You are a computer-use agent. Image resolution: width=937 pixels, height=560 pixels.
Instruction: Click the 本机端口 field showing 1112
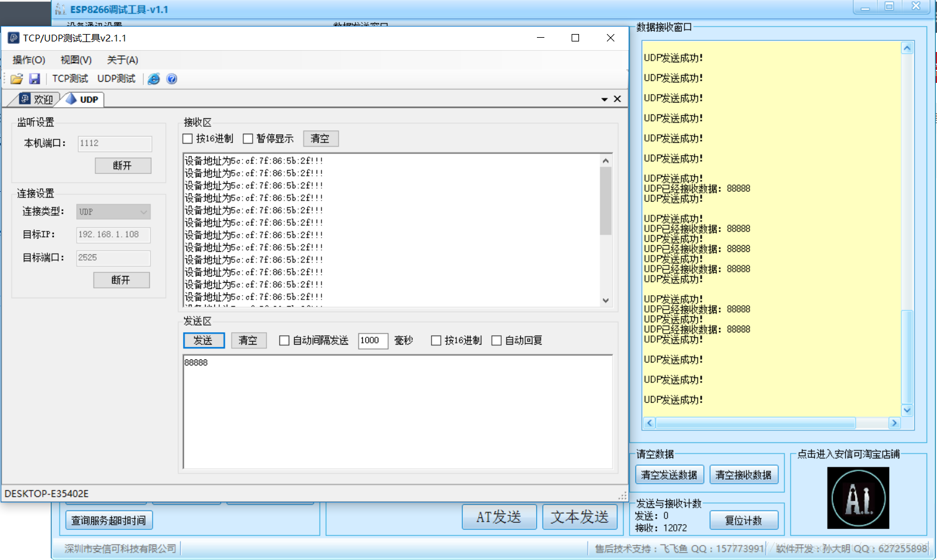tap(115, 144)
